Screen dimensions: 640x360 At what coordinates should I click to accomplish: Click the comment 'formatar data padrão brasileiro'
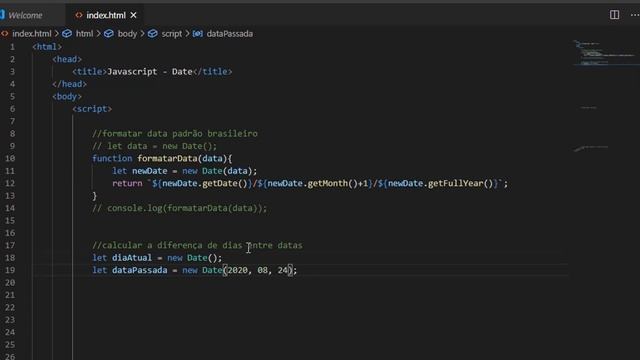pos(175,133)
